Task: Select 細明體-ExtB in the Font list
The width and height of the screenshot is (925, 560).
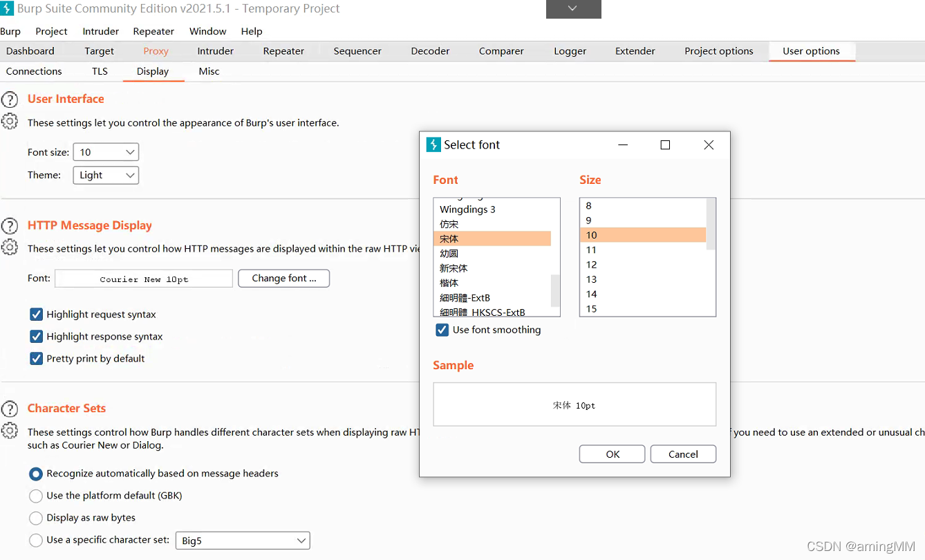Action: click(492, 298)
